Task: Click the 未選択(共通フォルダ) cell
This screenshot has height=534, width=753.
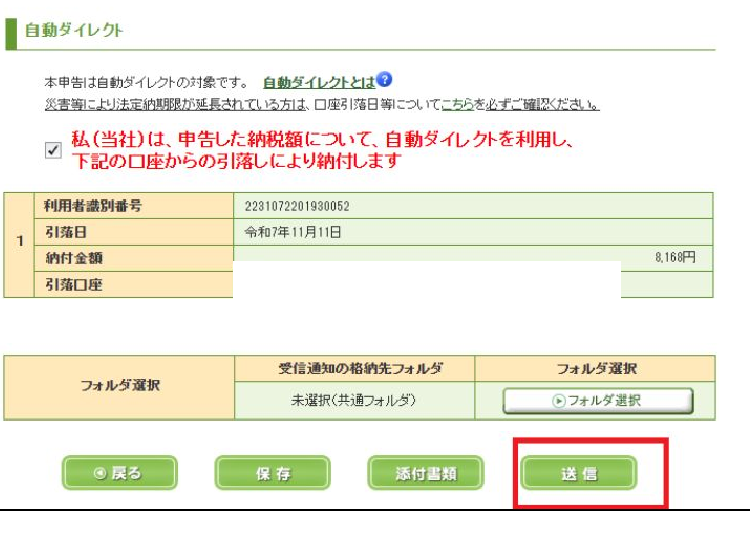Action: point(354,400)
